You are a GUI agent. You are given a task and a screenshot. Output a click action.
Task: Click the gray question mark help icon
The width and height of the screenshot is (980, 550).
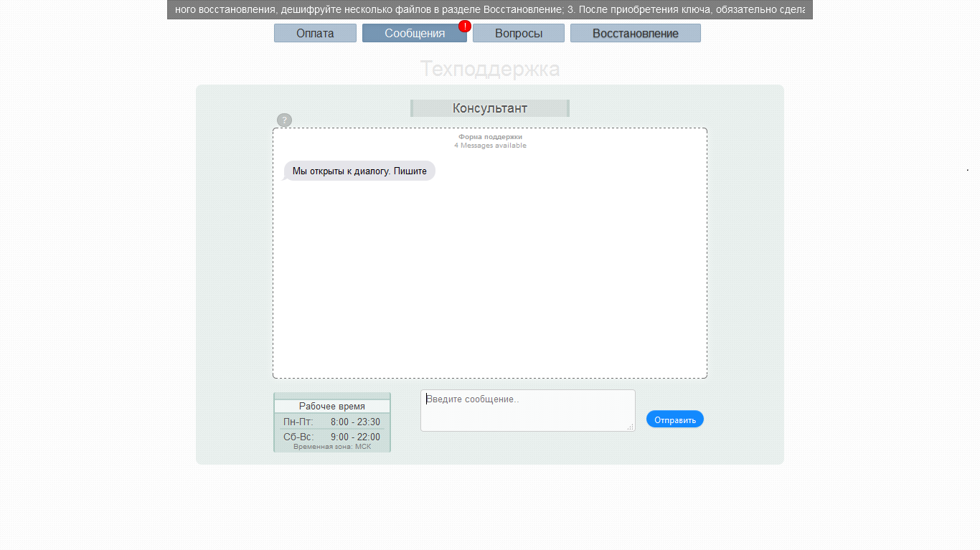point(284,120)
